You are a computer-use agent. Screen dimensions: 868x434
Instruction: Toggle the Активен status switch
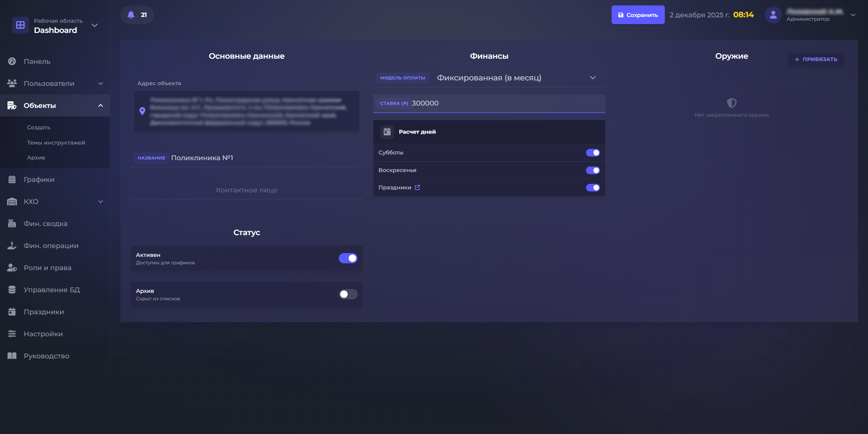pyautogui.click(x=348, y=258)
